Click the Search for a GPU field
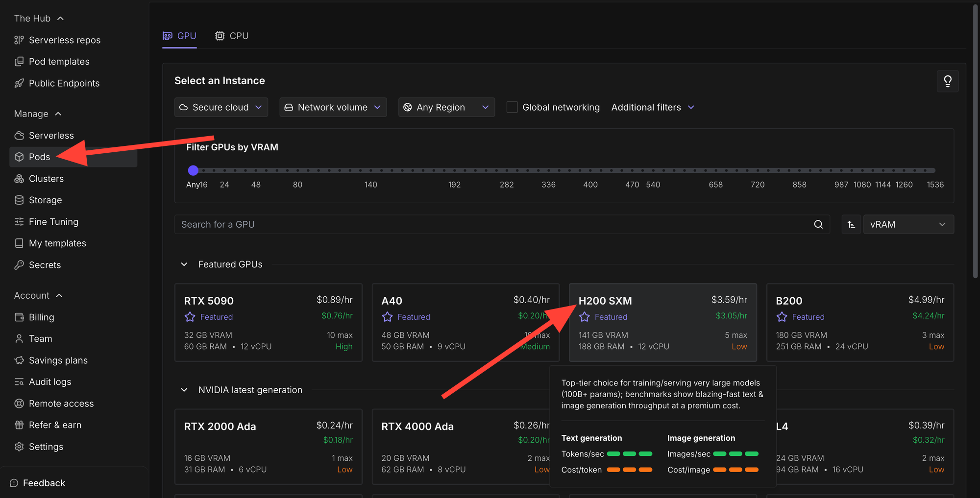Image resolution: width=980 pixels, height=498 pixels. point(490,224)
